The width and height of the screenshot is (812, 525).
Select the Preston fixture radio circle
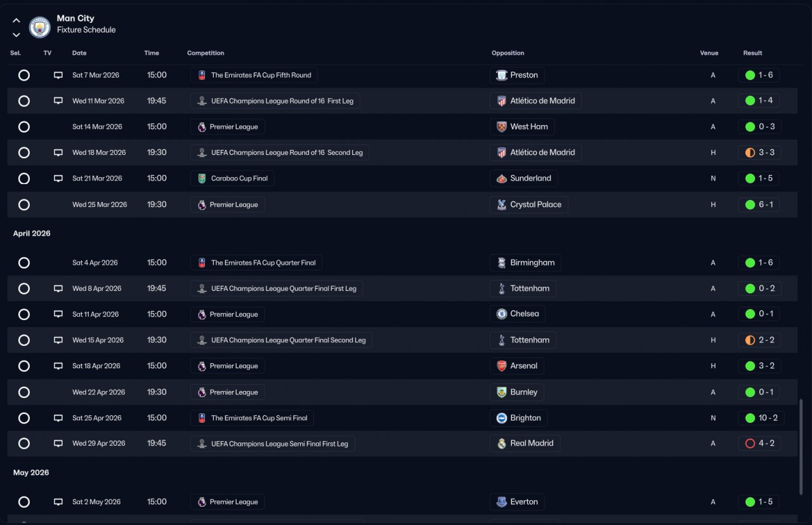[24, 76]
